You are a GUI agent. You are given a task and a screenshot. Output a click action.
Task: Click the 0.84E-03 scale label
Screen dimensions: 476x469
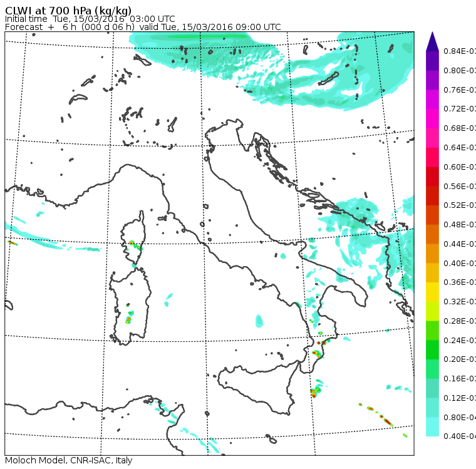coord(460,51)
